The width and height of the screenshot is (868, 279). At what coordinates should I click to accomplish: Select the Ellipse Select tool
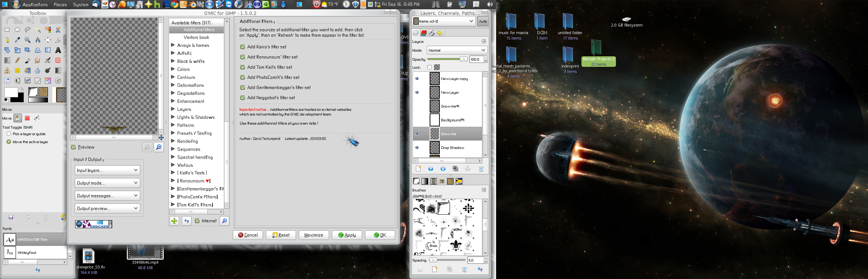pyautogui.click(x=17, y=30)
